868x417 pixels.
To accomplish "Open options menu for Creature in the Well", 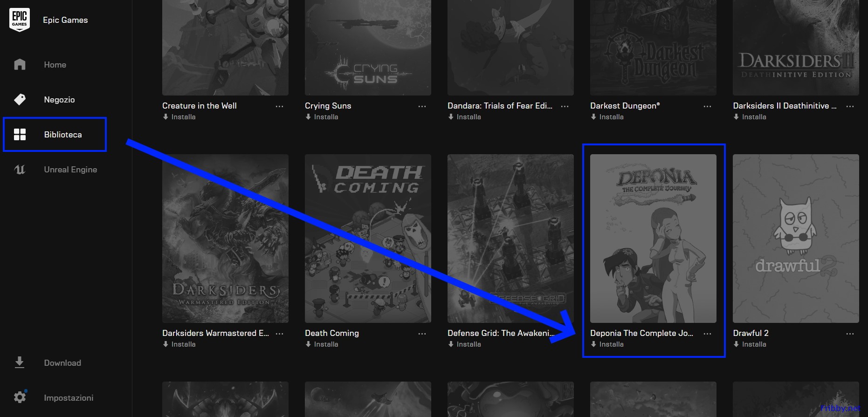I will click(x=279, y=106).
